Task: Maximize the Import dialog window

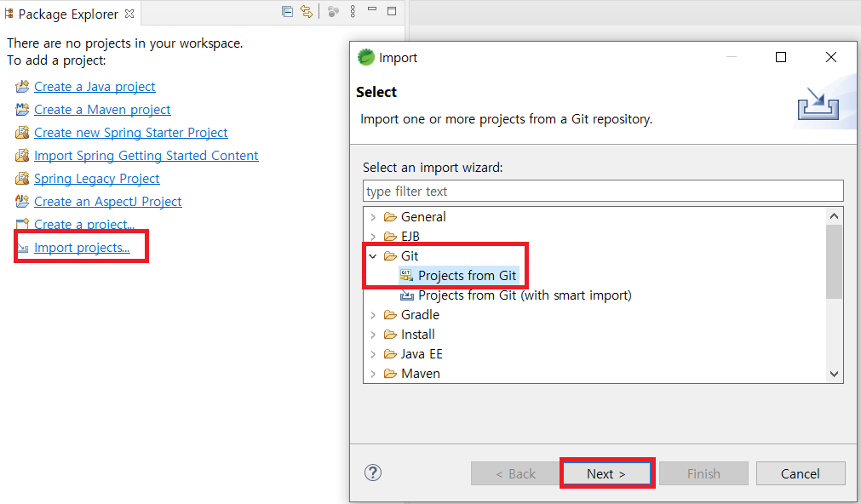Action: click(x=781, y=57)
